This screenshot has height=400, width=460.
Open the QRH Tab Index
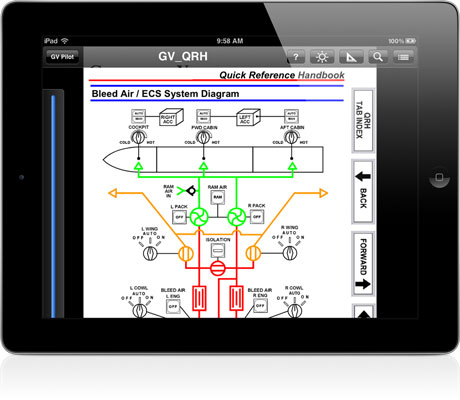363,120
